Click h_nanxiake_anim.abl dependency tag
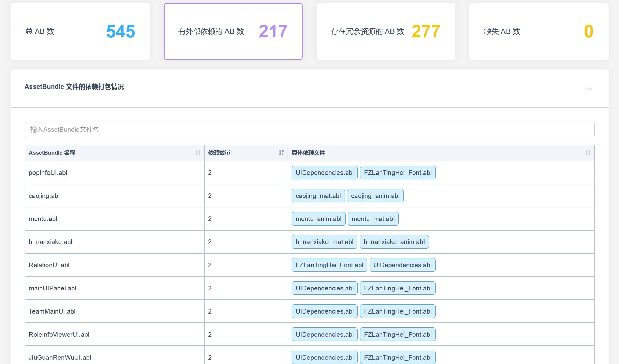Viewport: 619px width, 364px height. point(394,242)
